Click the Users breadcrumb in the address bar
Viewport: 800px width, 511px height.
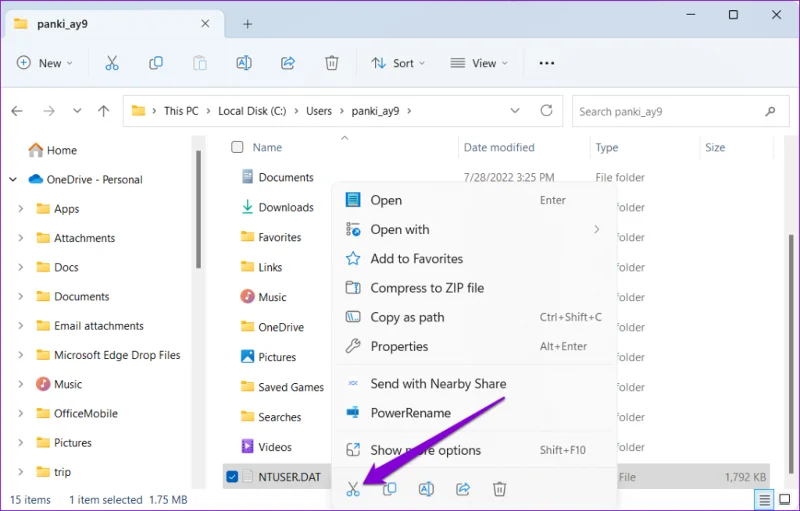[x=319, y=111]
